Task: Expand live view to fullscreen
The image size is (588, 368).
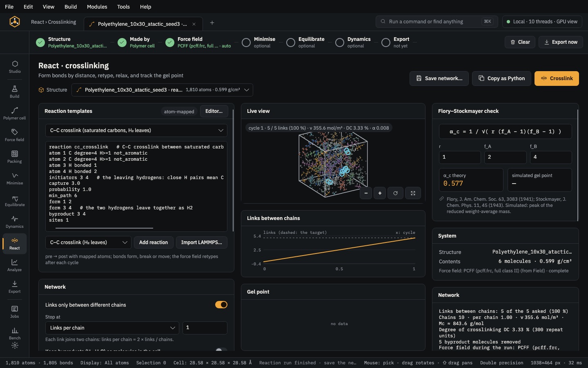Action: tap(413, 193)
